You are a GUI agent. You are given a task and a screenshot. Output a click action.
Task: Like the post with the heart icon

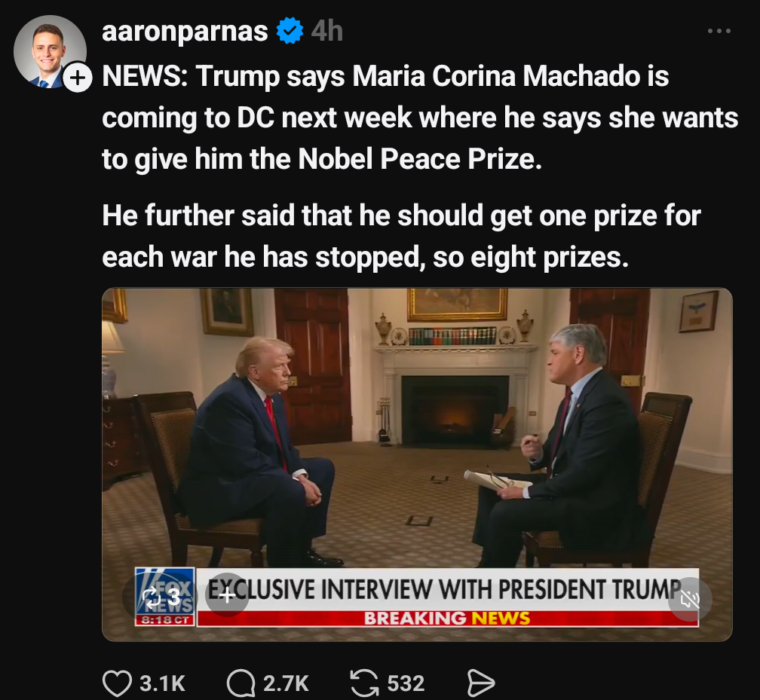pos(118,683)
